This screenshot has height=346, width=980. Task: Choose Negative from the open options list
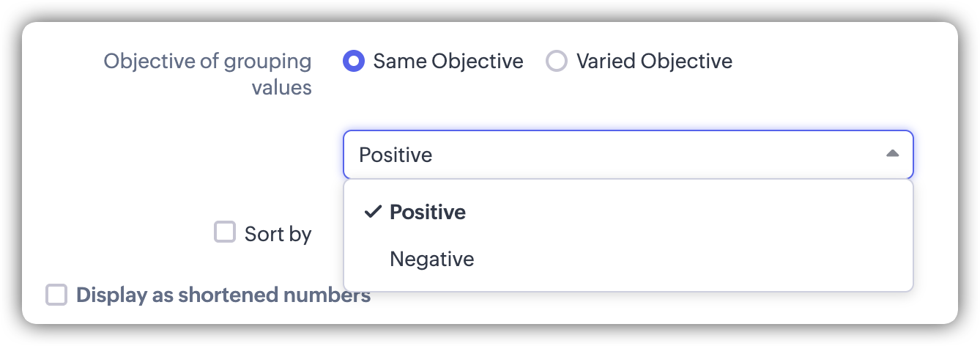pos(431,259)
